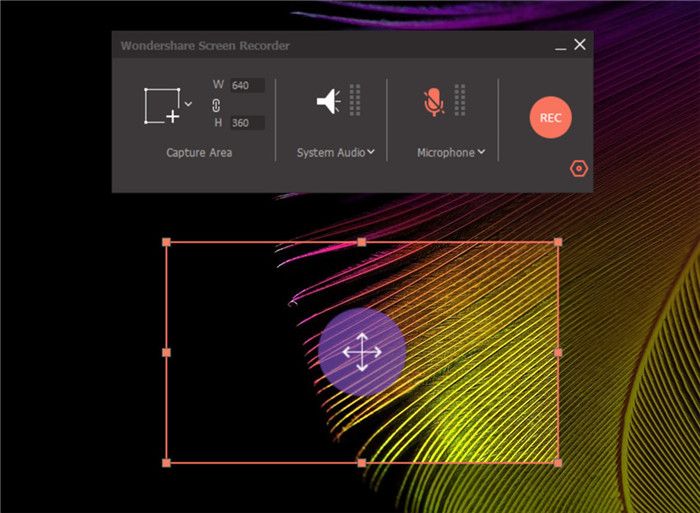Close the Wondershare Screen Recorder window
This screenshot has width=700, height=513.
click(580, 44)
